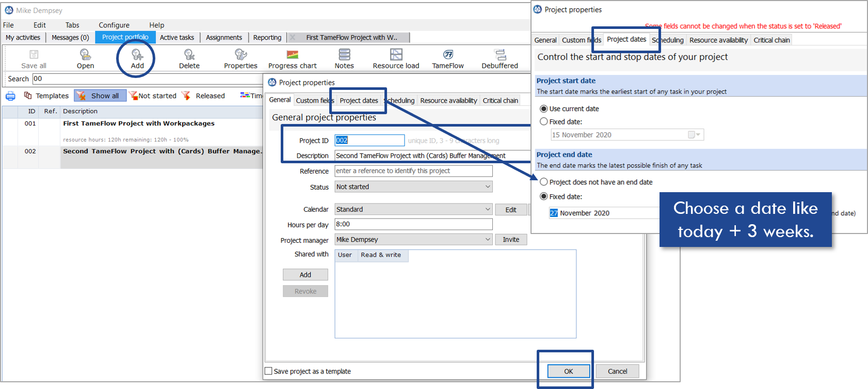Open Resource availability tab in right dialog
The image size is (868, 389).
(718, 40)
